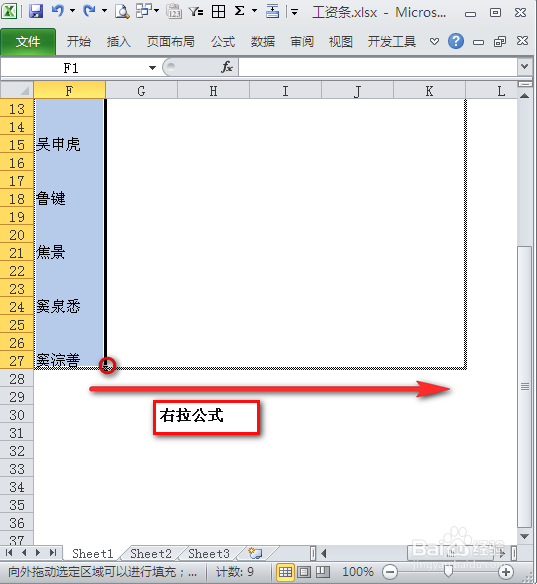
Task: Click the Save icon in quick access toolbar
Action: point(36,12)
